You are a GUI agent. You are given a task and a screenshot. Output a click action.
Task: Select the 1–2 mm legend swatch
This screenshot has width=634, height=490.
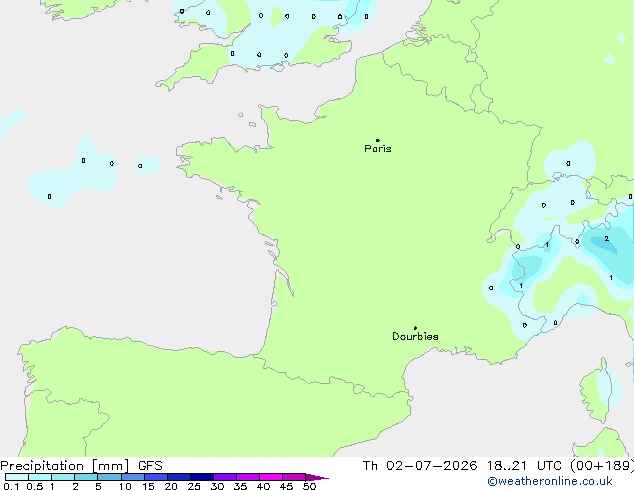pos(63,477)
